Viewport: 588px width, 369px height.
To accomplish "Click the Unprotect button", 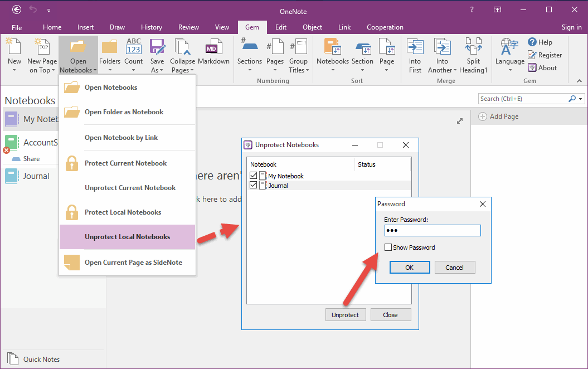I will (x=345, y=314).
